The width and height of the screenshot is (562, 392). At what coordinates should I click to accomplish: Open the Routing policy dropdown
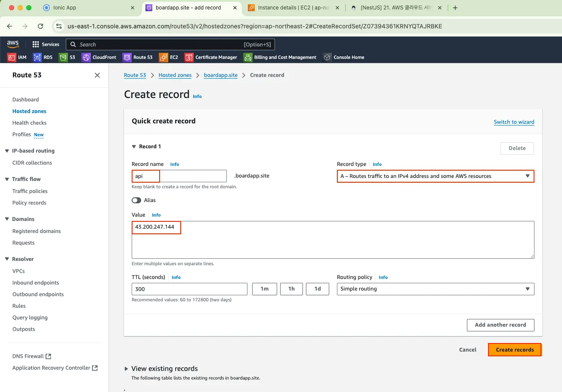tap(435, 289)
